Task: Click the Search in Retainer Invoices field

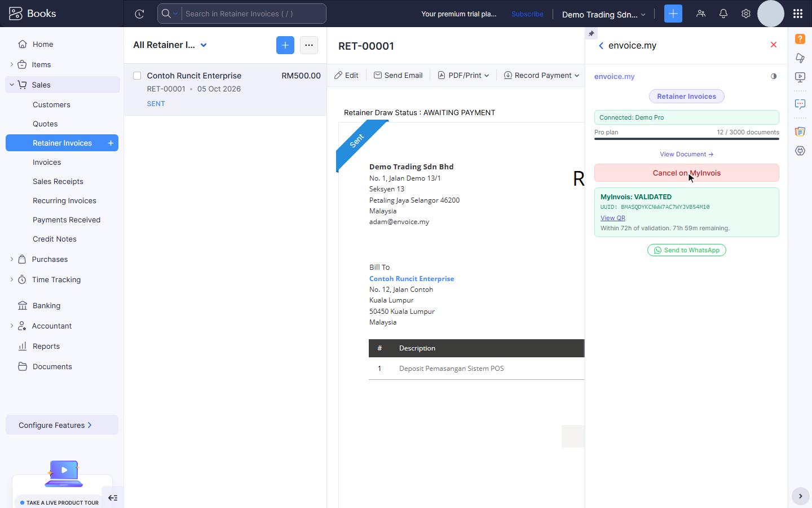Action: click(x=254, y=14)
